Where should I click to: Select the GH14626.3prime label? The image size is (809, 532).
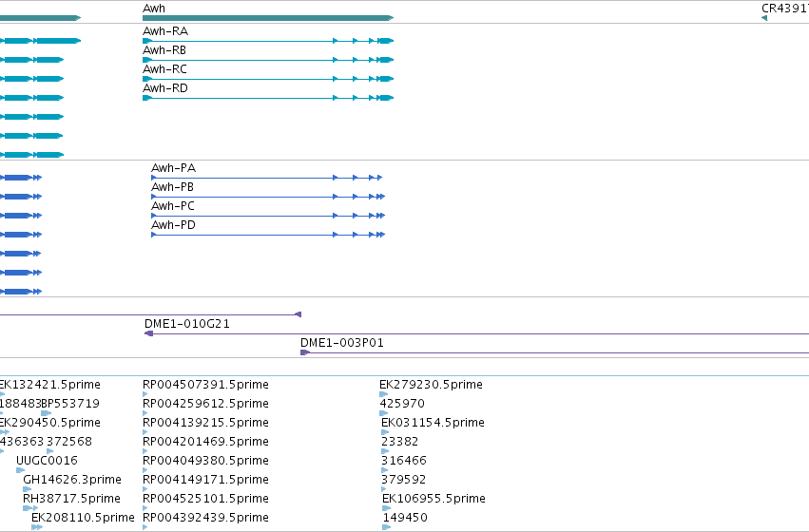point(72,480)
